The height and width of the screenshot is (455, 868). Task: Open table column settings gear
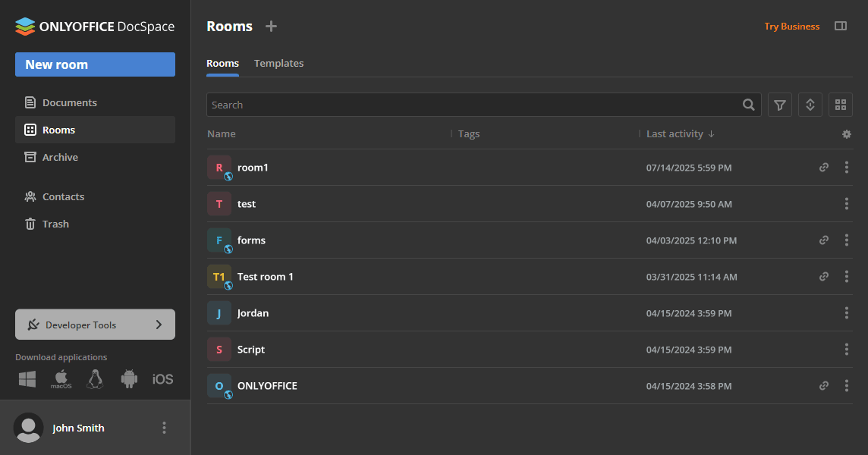click(x=847, y=134)
